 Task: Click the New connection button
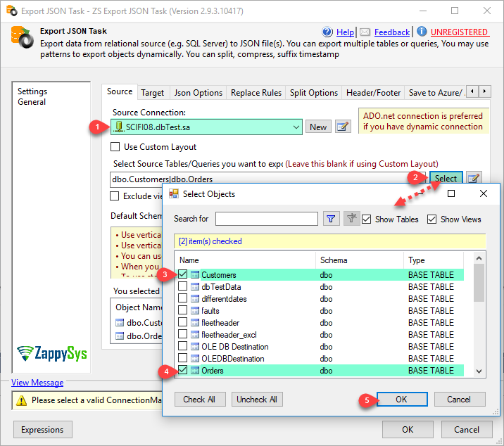point(318,127)
